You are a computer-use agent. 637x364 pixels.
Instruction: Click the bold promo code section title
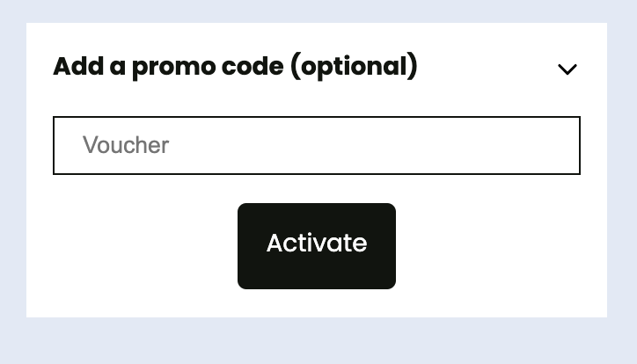(235, 66)
